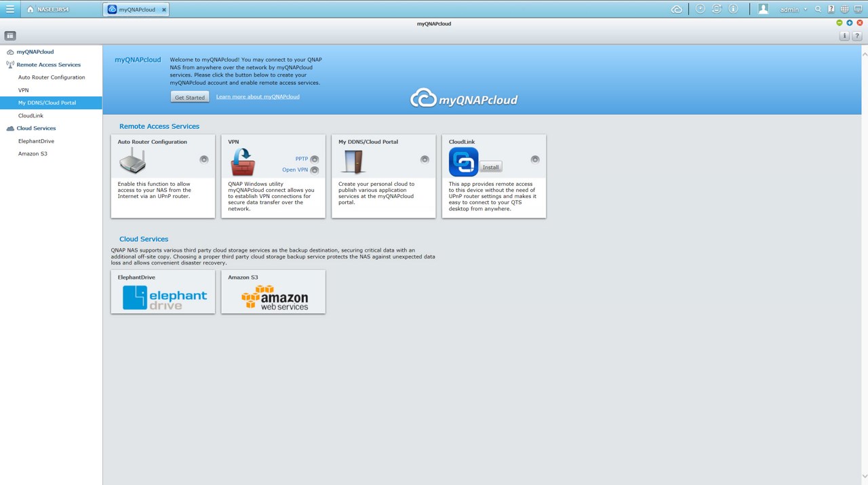
Task: Toggle the CloudLink switch
Action: click(535, 159)
